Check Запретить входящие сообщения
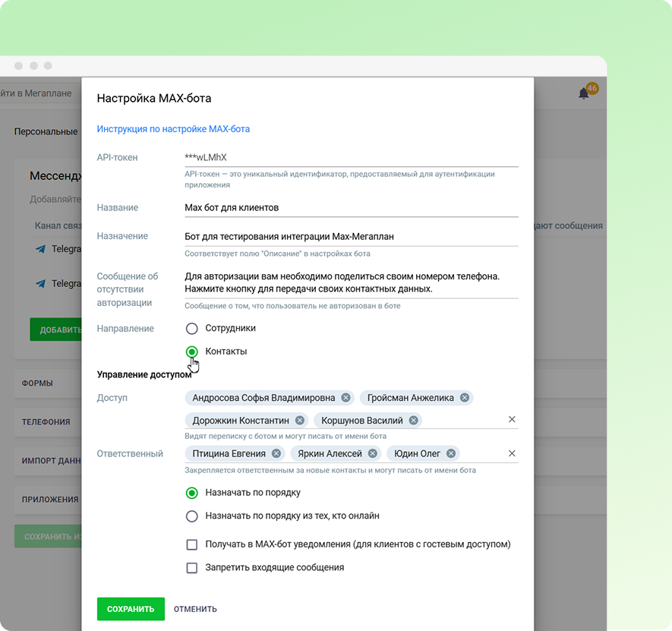The width and height of the screenshot is (672, 631). 191,568
